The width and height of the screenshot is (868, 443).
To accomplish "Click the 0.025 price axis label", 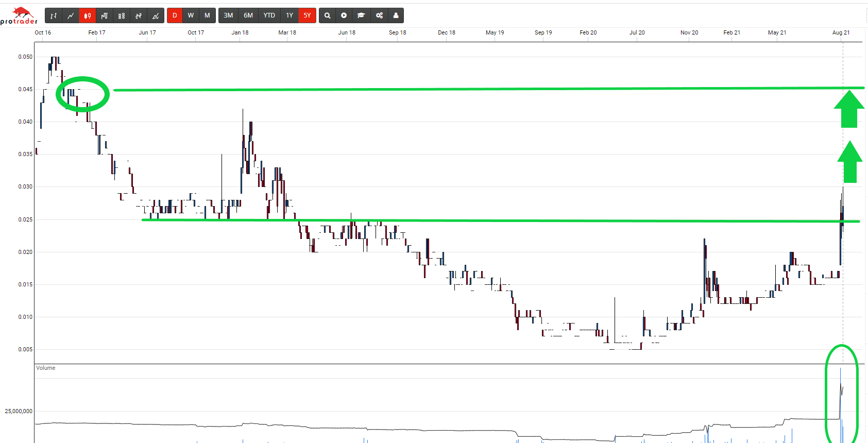I will (x=25, y=219).
